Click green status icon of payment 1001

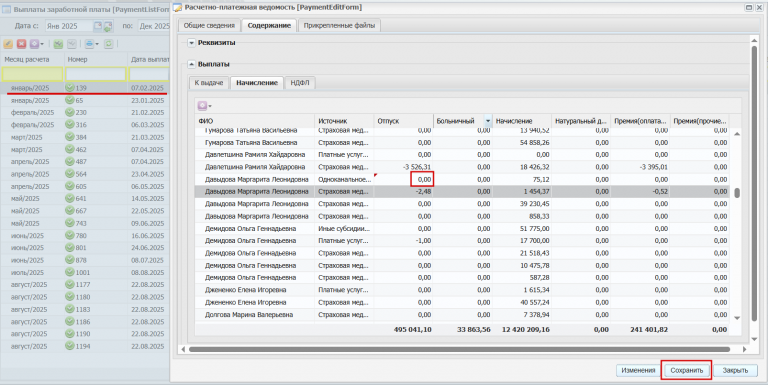(x=70, y=272)
